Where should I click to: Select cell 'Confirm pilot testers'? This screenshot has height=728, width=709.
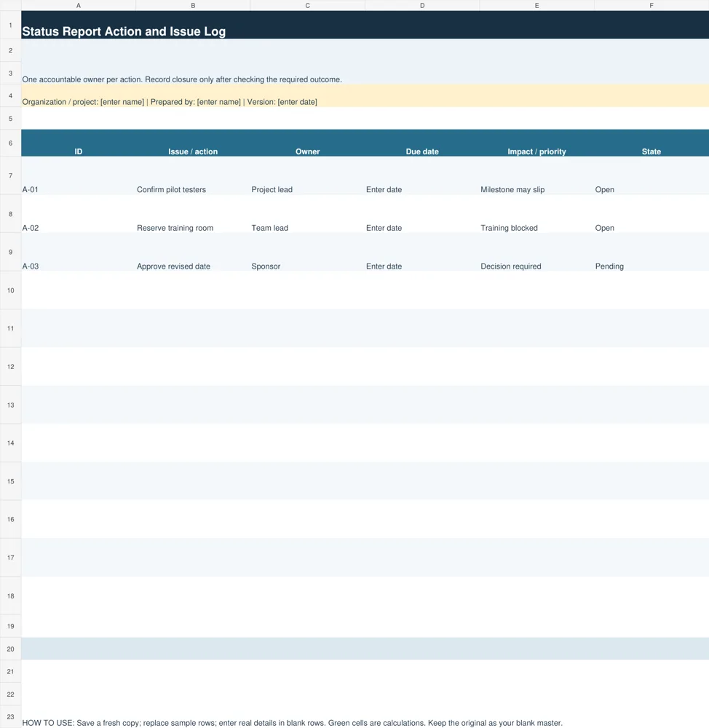[193, 175]
